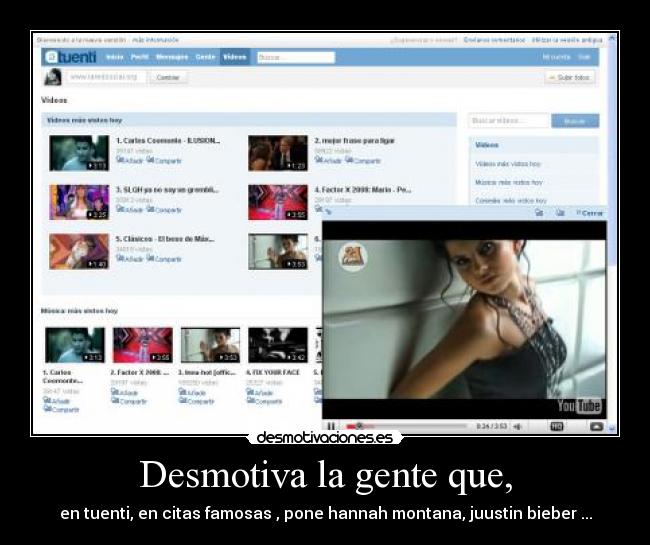Open the Factor X 2008 thumbnail in music row
Screen dimensions: 650x545
point(143,345)
